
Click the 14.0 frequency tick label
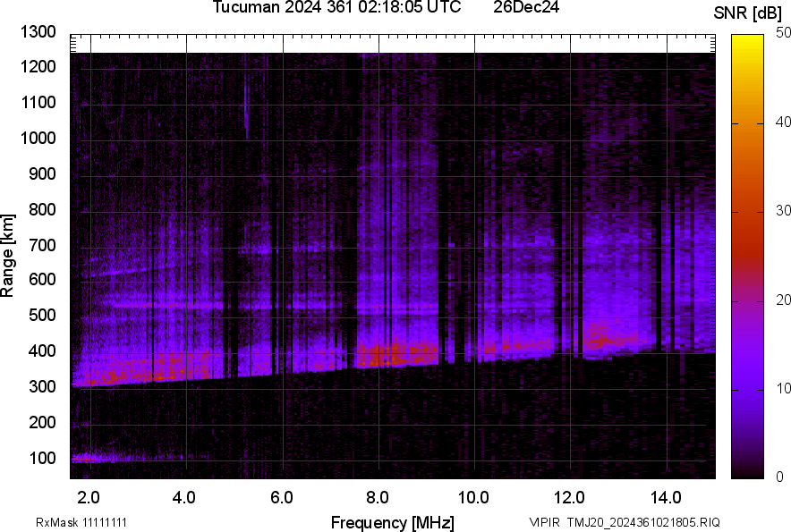click(666, 497)
